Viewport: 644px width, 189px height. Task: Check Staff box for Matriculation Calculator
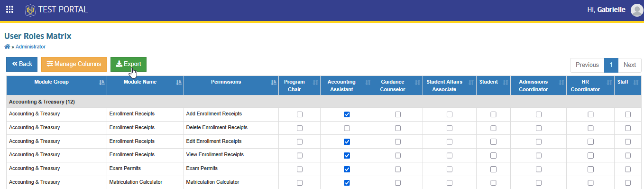(x=628, y=183)
